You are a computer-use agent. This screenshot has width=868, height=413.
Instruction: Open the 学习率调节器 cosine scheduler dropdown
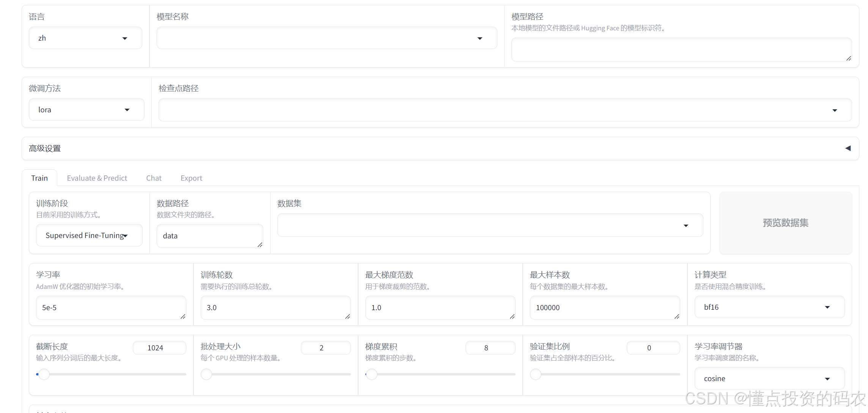point(769,378)
